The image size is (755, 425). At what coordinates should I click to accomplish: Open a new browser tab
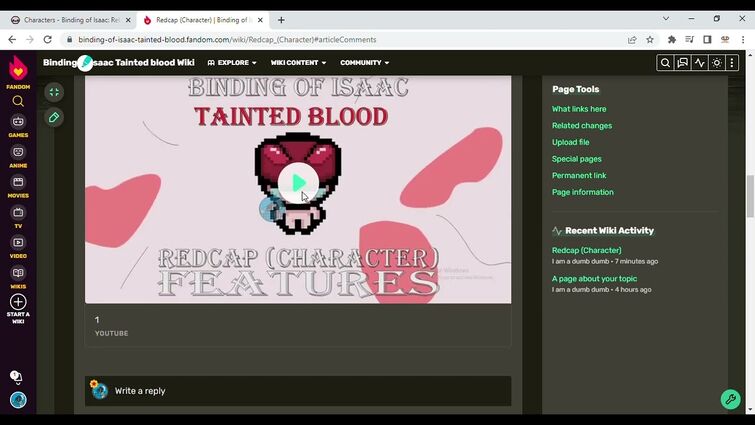tap(281, 20)
